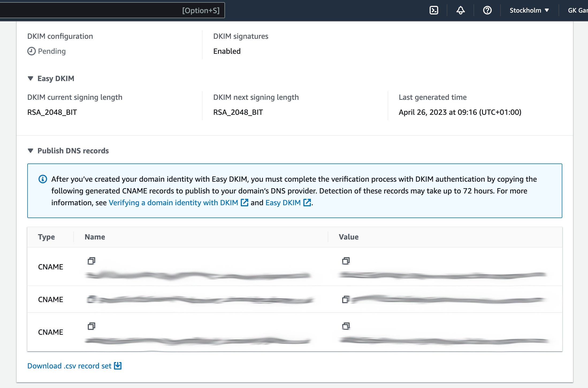Download the .csv record set
Image resolution: width=588 pixels, height=388 pixels.
(74, 366)
